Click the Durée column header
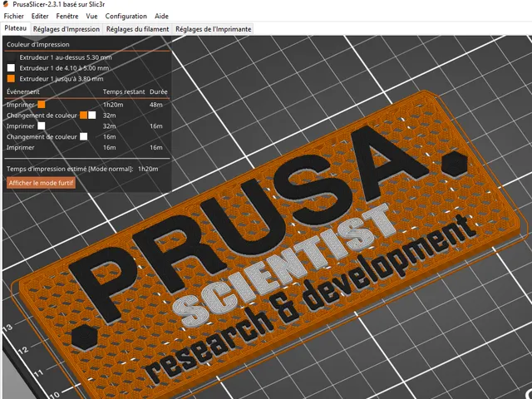532x399 pixels. click(159, 91)
